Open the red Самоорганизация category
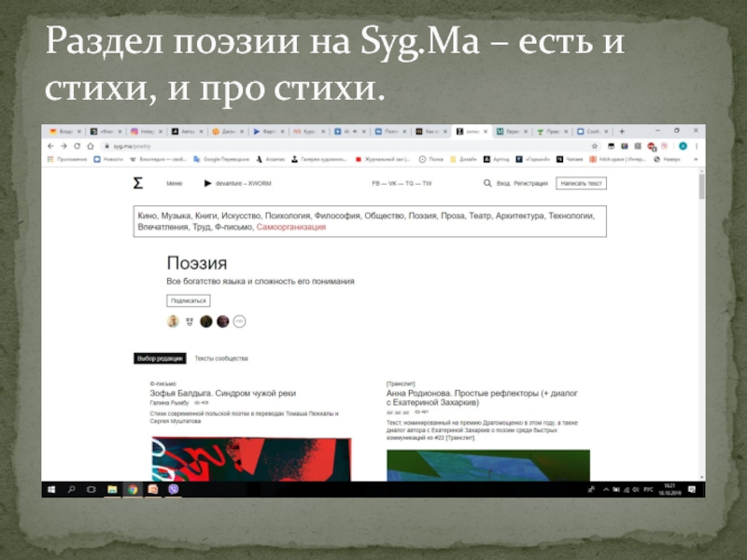Screen dimensions: 747x560 [291, 227]
